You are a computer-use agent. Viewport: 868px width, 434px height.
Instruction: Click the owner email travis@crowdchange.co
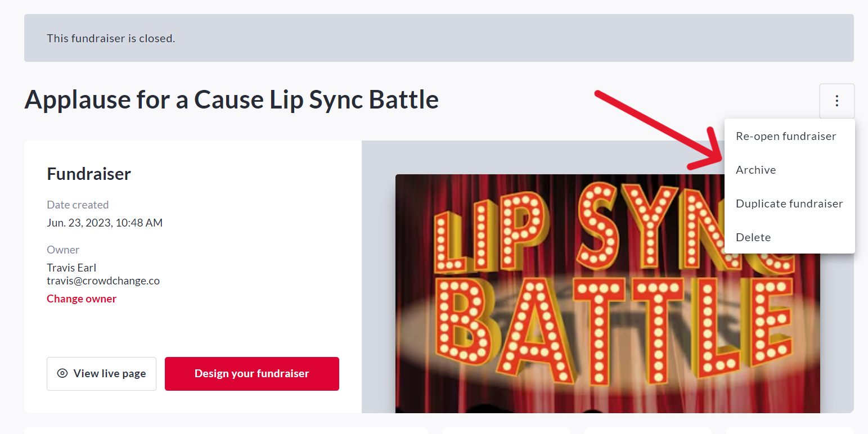[x=103, y=281]
